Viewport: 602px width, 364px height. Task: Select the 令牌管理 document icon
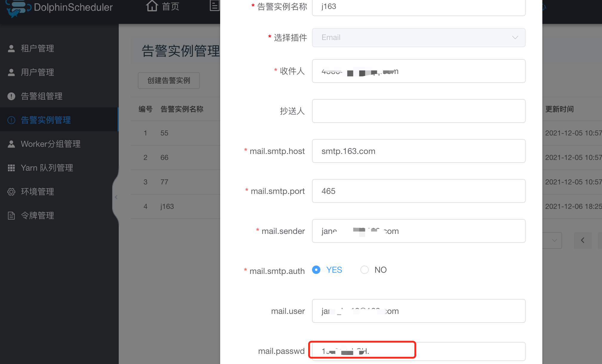point(11,215)
